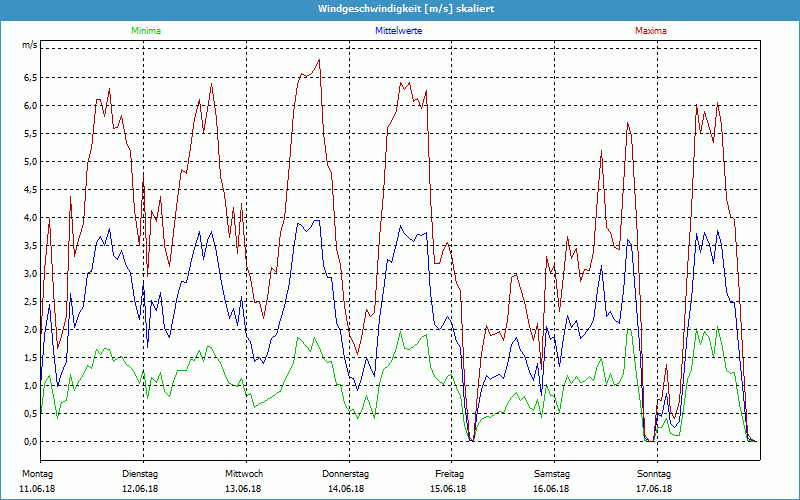Screen dimensions: 800x500
Task: Select the blue 'Mittelwerte' legend label
Action: (398, 31)
